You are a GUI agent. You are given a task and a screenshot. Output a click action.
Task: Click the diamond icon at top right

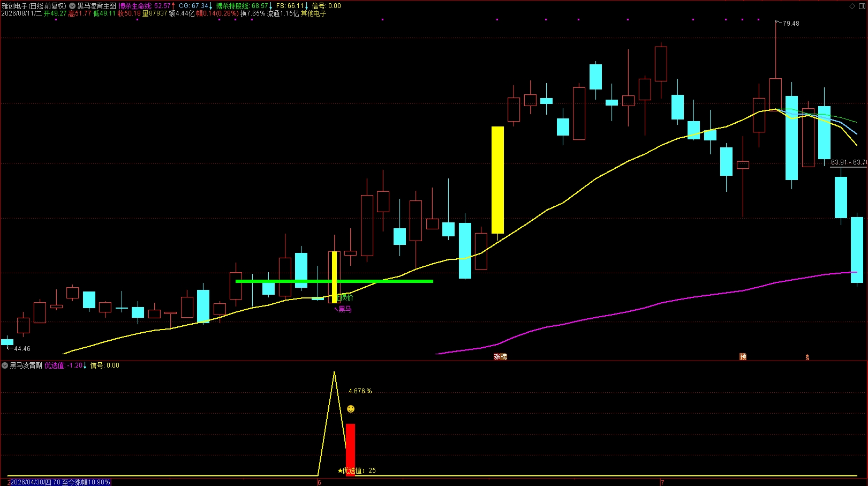click(852, 6)
